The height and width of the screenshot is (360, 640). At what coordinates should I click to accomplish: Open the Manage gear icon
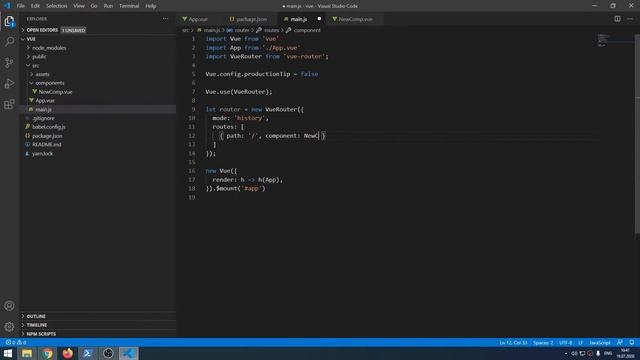[9, 327]
